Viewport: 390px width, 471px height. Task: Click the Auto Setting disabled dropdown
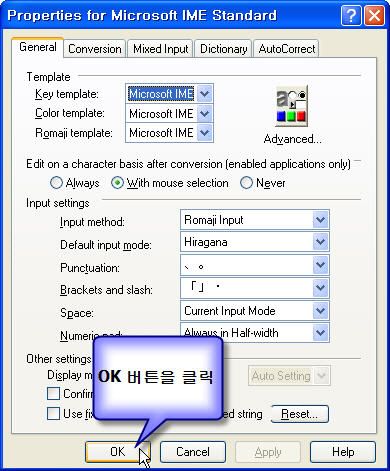(289, 376)
